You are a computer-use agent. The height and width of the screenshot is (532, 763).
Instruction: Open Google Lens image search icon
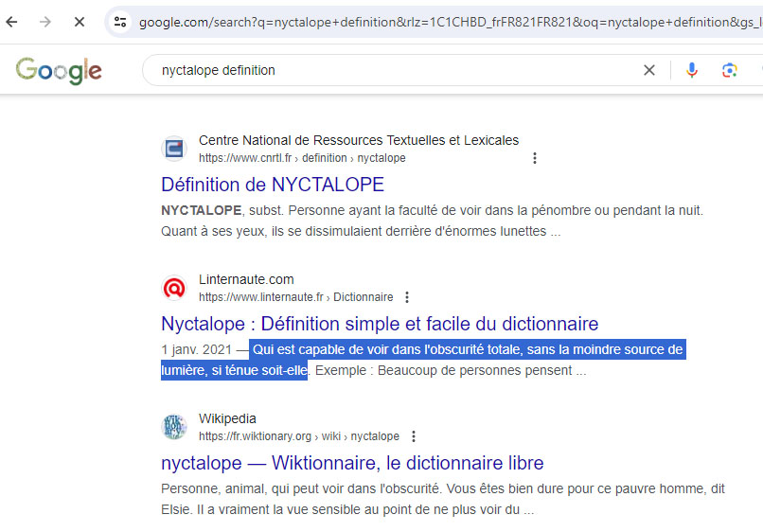[729, 70]
